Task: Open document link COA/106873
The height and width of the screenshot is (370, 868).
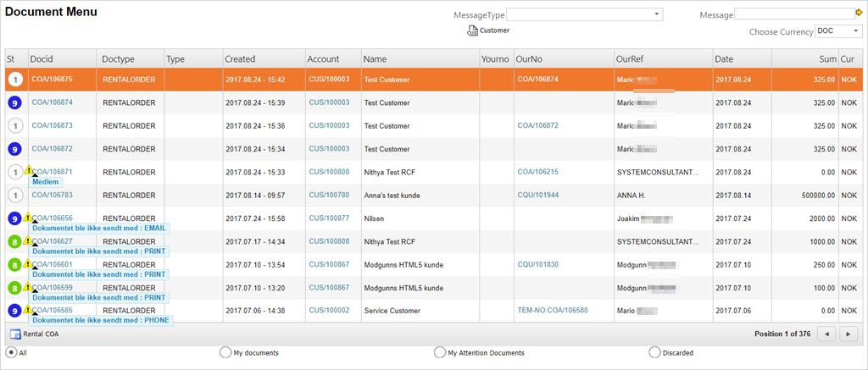Action: point(53,125)
